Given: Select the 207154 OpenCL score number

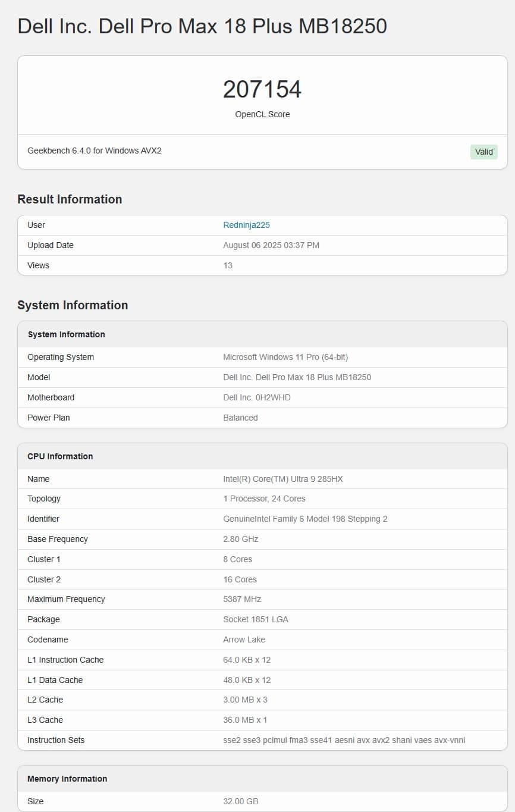Looking at the screenshot, I should coord(262,89).
